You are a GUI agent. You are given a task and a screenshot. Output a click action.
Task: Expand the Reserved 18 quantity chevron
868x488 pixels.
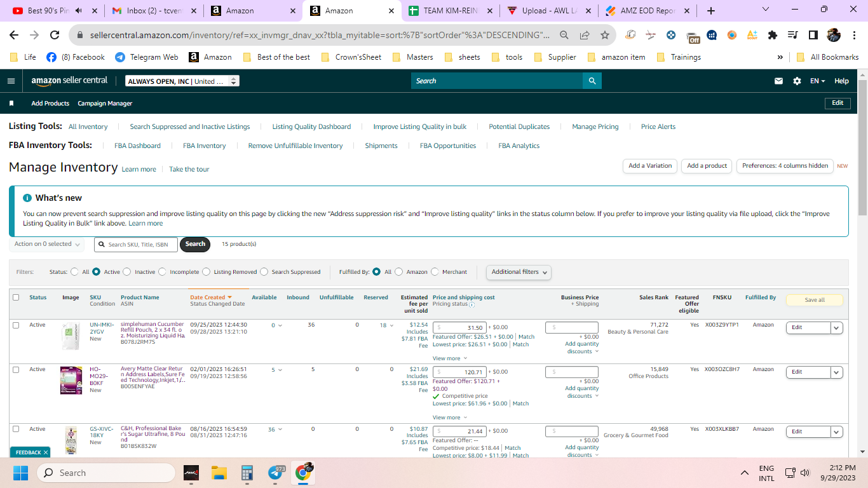point(391,325)
